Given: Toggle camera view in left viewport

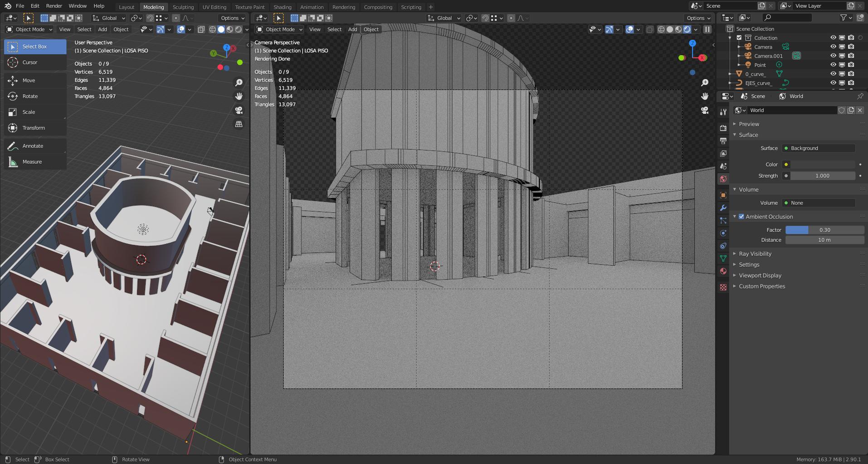Looking at the screenshot, I should (x=239, y=110).
